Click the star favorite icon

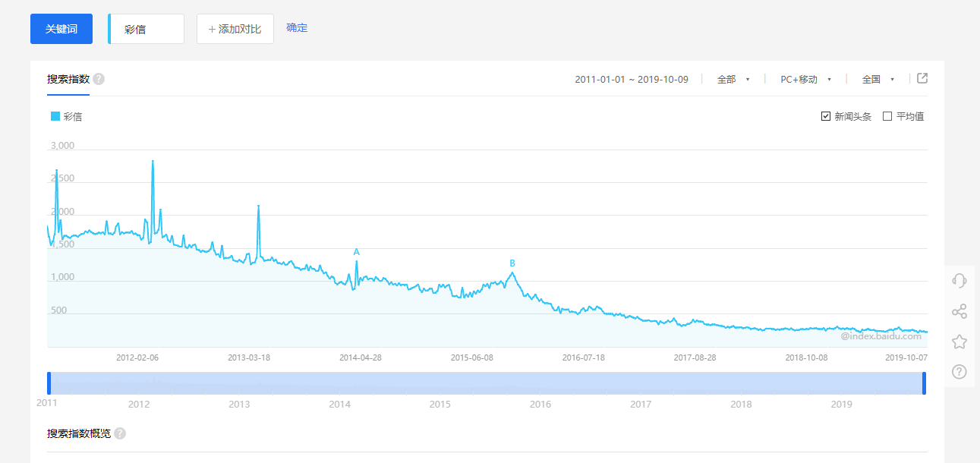959,342
